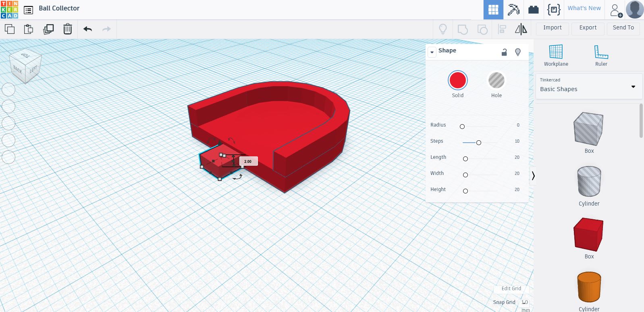Viewport: 644px width, 312px height.
Task: Set shape to Solid
Action: coord(457,80)
